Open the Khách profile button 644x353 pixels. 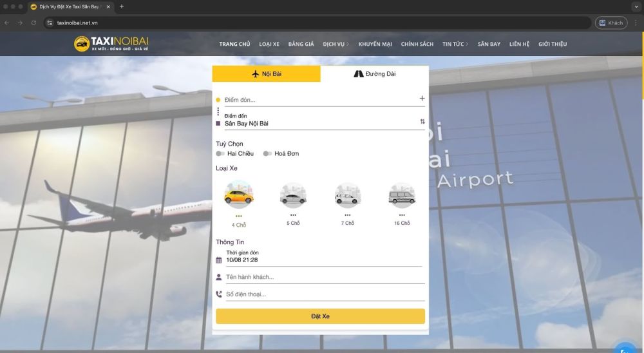[x=611, y=23]
